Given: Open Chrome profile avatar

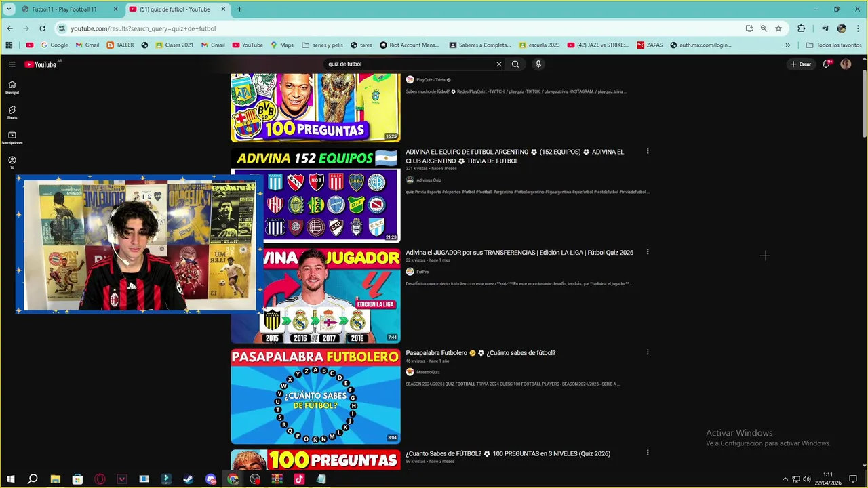Looking at the screenshot, I should 842,28.
